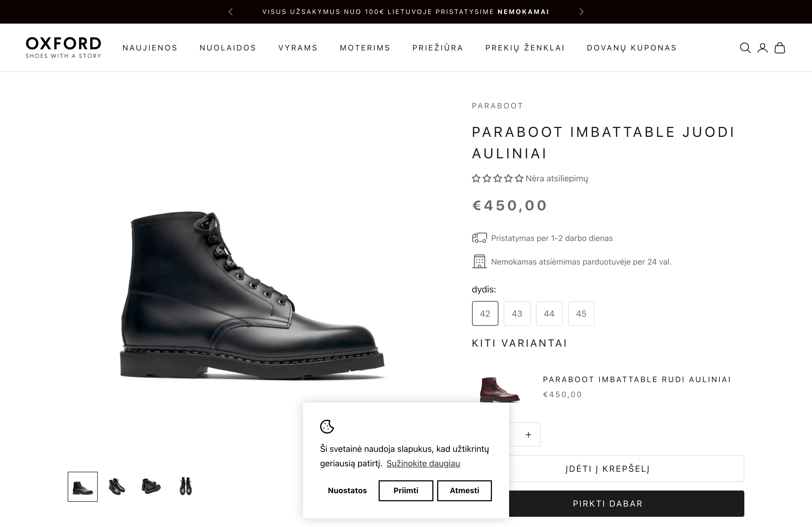812x527 pixels.
Task: Open the shopping bag icon
Action: click(x=780, y=48)
